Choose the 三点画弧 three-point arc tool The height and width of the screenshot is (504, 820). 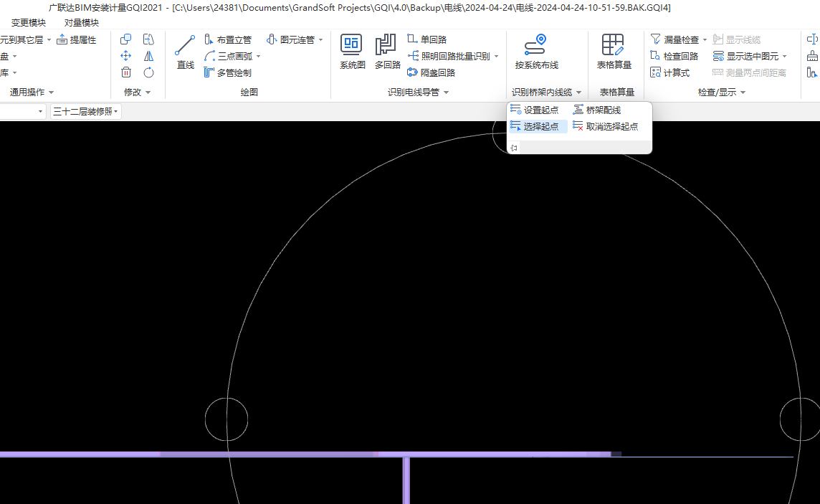click(x=229, y=56)
